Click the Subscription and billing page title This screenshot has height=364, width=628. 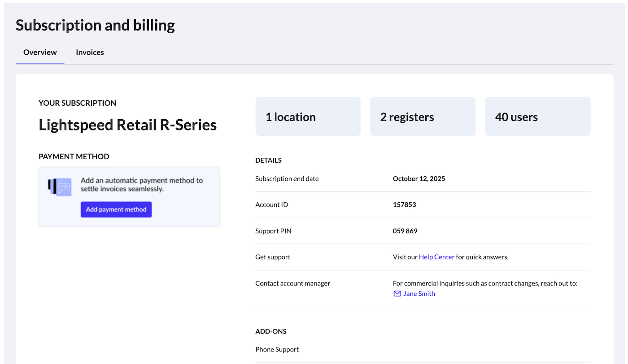click(x=95, y=26)
